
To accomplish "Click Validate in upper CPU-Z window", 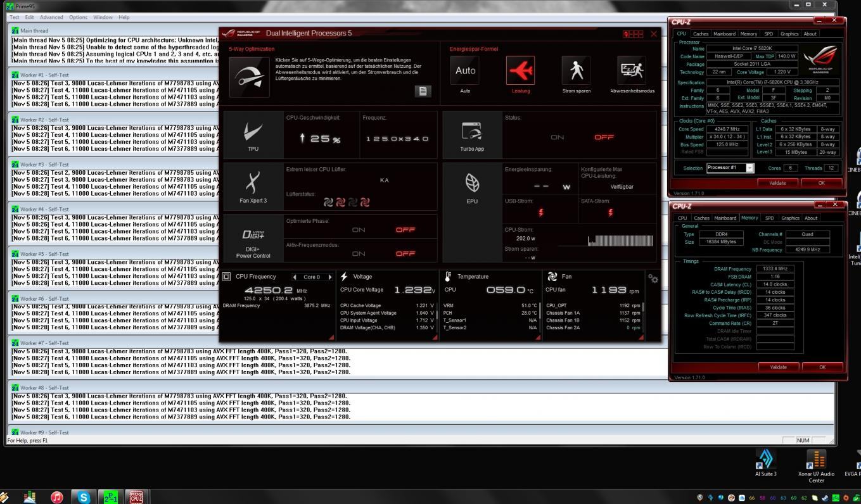I will 777,183.
